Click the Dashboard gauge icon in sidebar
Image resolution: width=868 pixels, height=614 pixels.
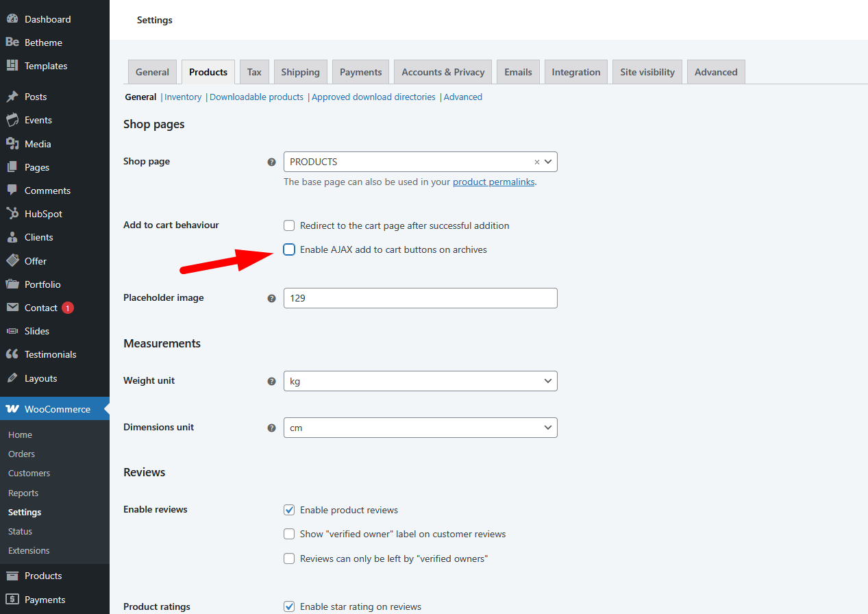coord(12,19)
